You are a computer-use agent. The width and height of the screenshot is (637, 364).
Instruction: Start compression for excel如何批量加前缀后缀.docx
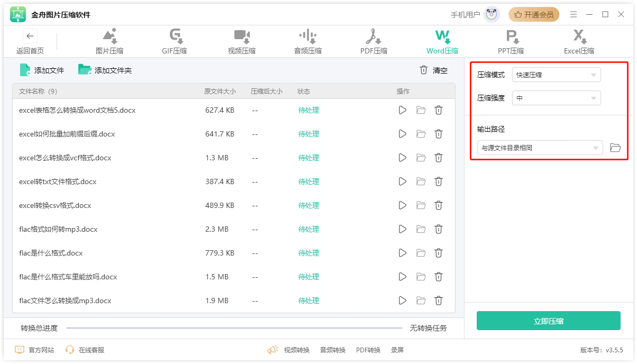403,134
